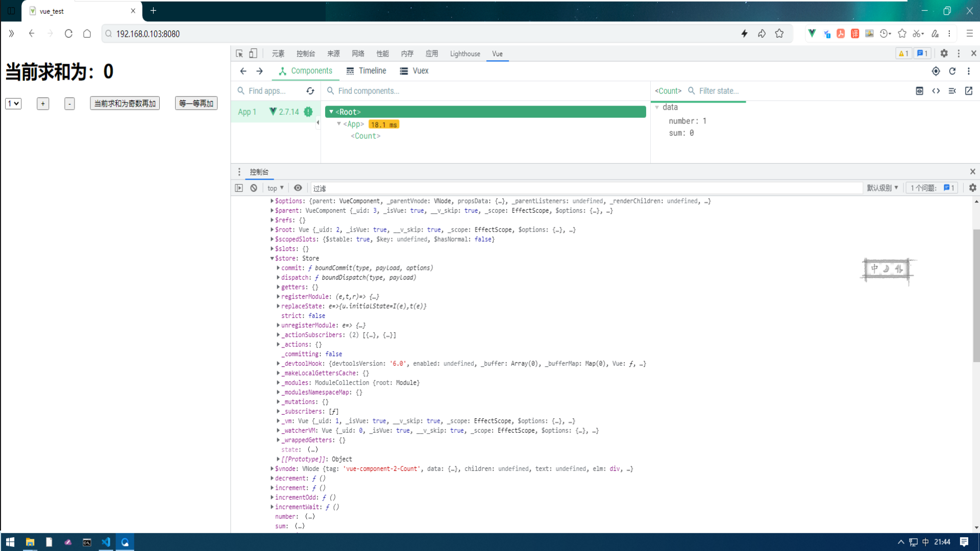
Task: Bookmark page with star icon in address bar
Action: point(779,34)
